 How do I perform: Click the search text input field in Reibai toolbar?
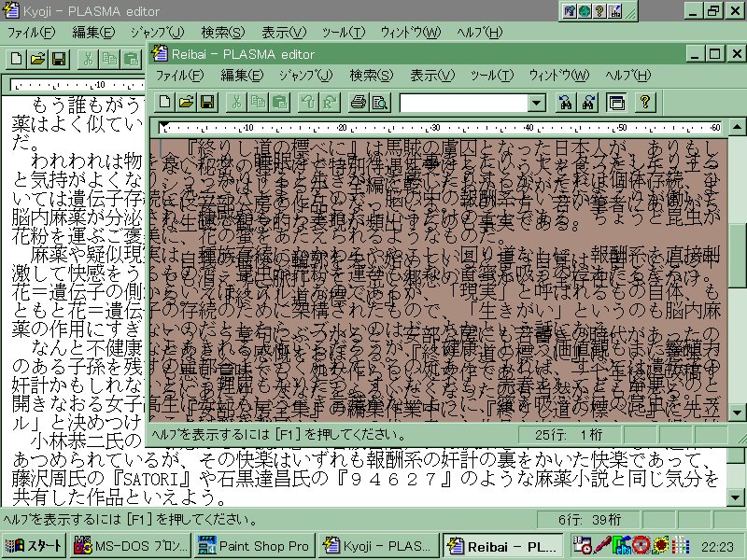pos(463,103)
